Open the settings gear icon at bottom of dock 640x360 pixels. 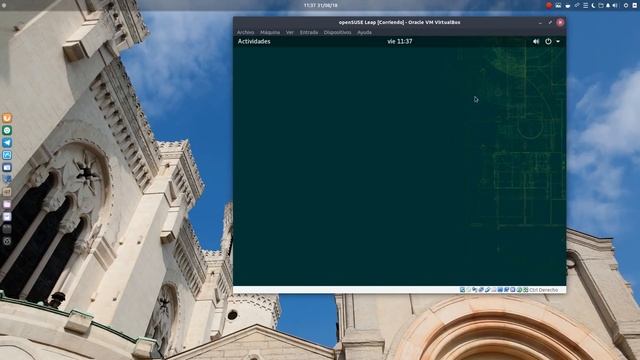tap(7, 241)
